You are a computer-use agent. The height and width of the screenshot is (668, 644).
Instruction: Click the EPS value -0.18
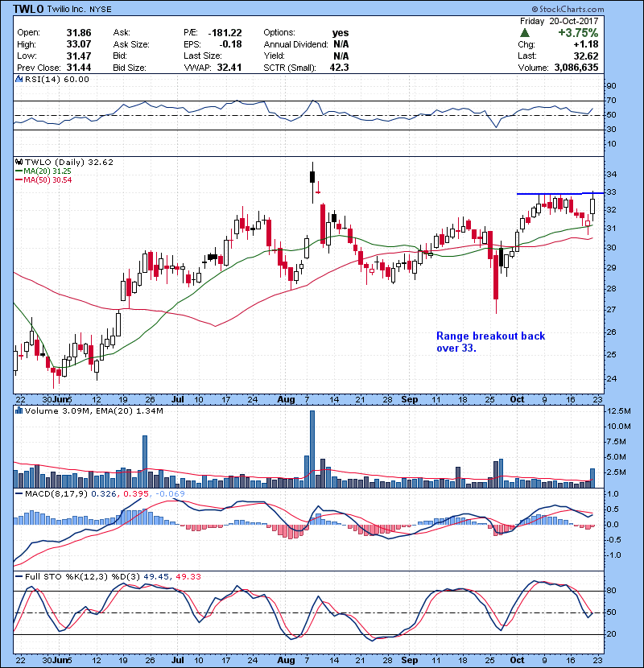230,44
